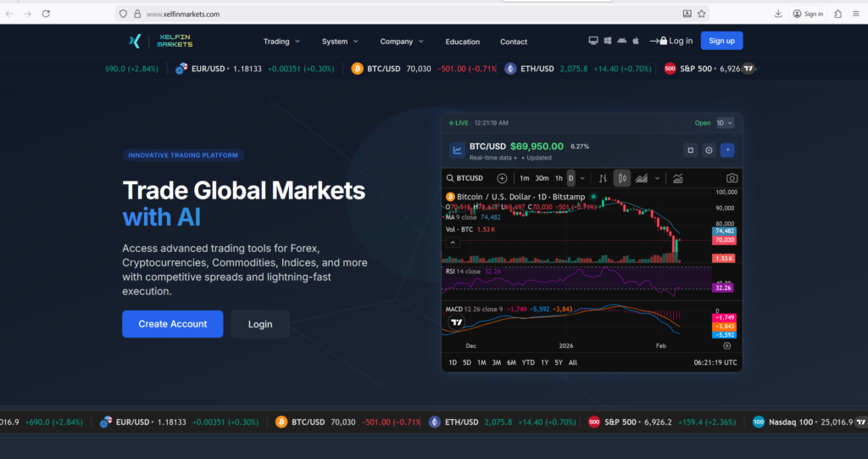The width and height of the screenshot is (868, 459).
Task: Open the 1D timeframe dropdown beside Open
Action: (x=725, y=123)
